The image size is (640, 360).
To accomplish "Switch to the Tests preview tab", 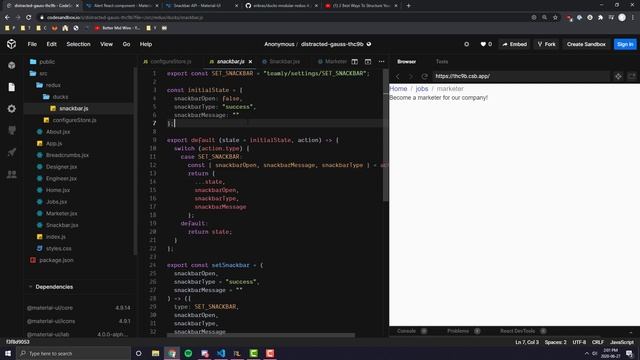I will point(442,62).
